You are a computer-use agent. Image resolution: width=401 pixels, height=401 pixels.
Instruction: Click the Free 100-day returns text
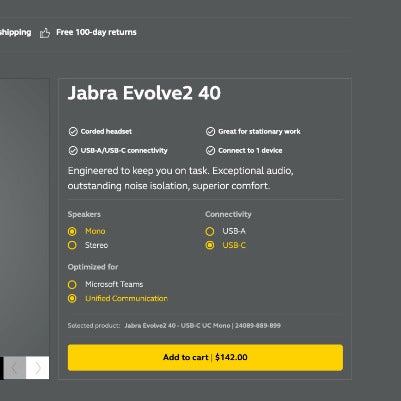[x=96, y=32]
